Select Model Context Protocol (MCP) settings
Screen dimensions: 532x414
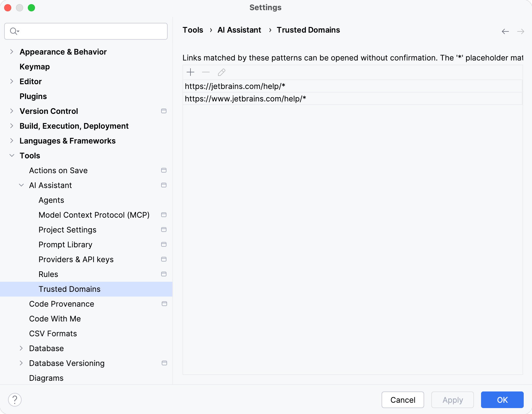(x=94, y=215)
